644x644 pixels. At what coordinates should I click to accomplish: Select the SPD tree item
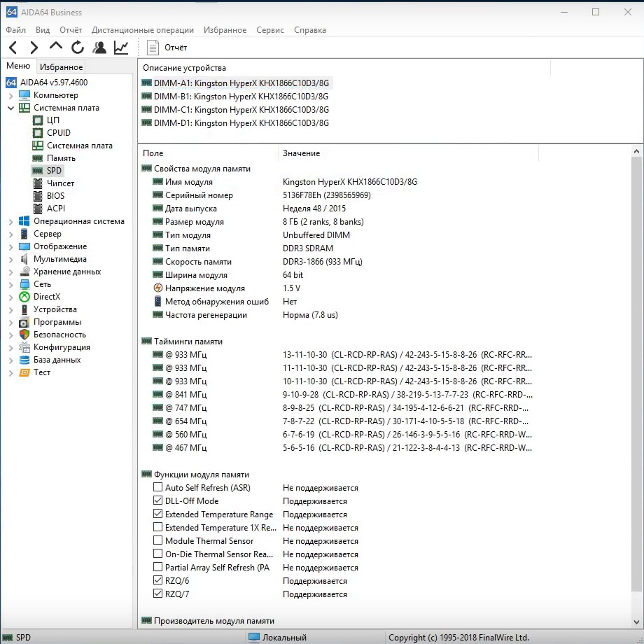[x=54, y=170]
